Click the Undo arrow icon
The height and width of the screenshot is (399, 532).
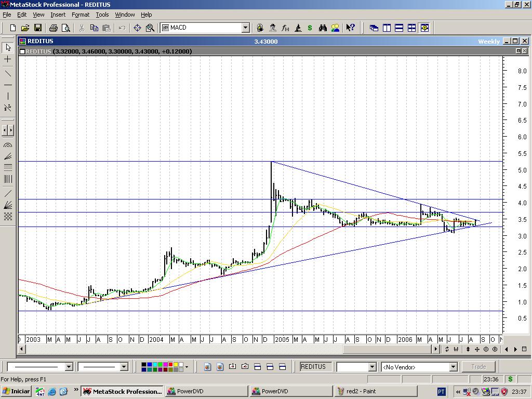point(122,28)
